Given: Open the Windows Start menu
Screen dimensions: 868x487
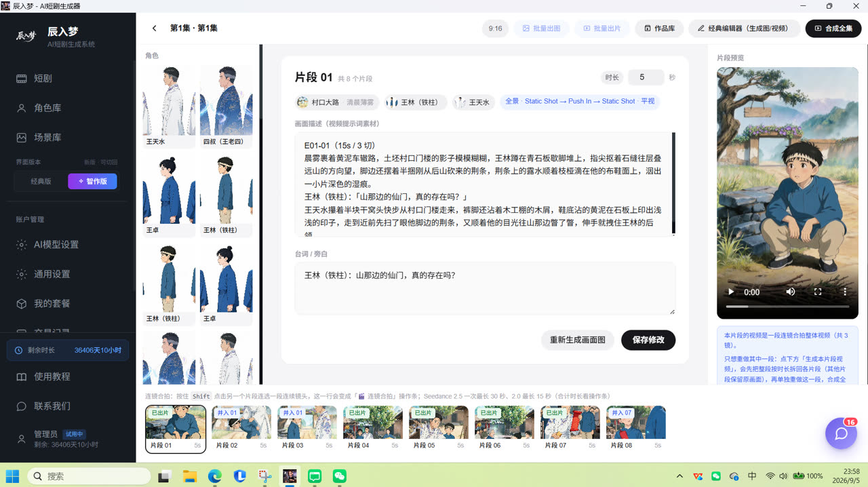Looking at the screenshot, I should [x=13, y=476].
